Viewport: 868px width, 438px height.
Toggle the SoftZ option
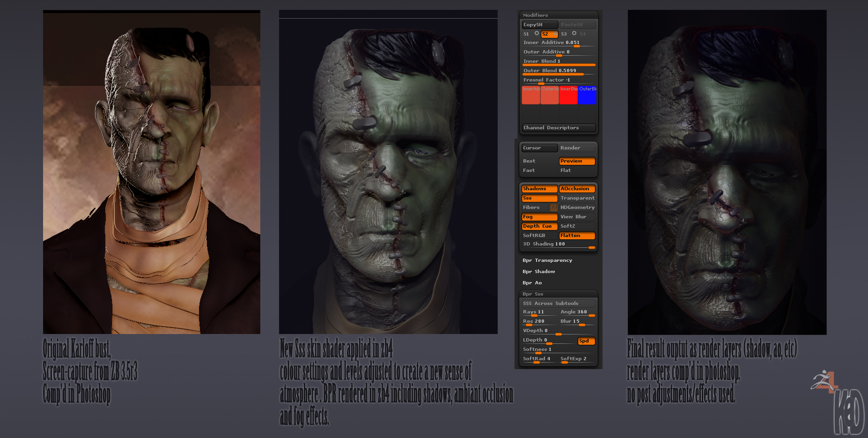point(577,226)
